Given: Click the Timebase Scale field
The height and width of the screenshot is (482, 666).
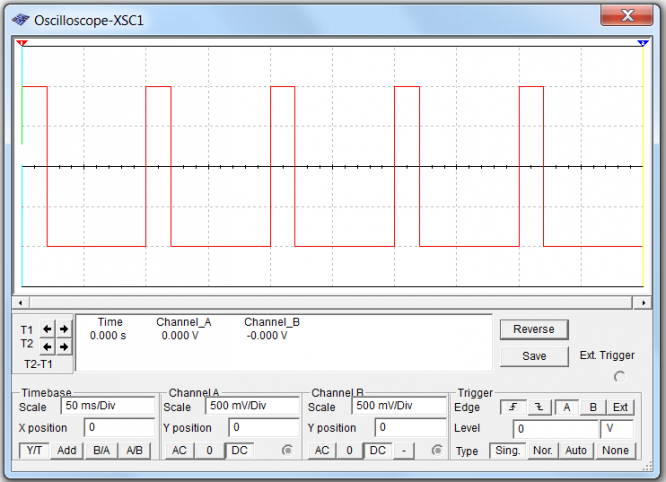Looking at the screenshot, I should click(x=108, y=406).
